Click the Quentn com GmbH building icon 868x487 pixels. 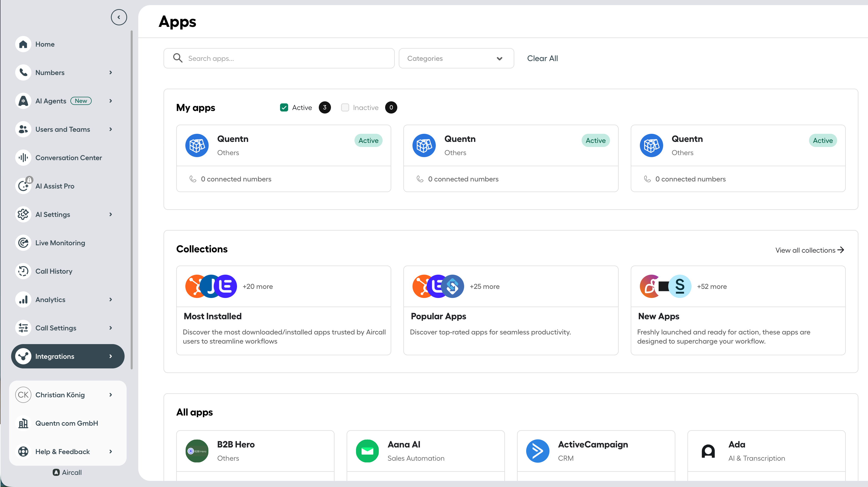tap(23, 423)
